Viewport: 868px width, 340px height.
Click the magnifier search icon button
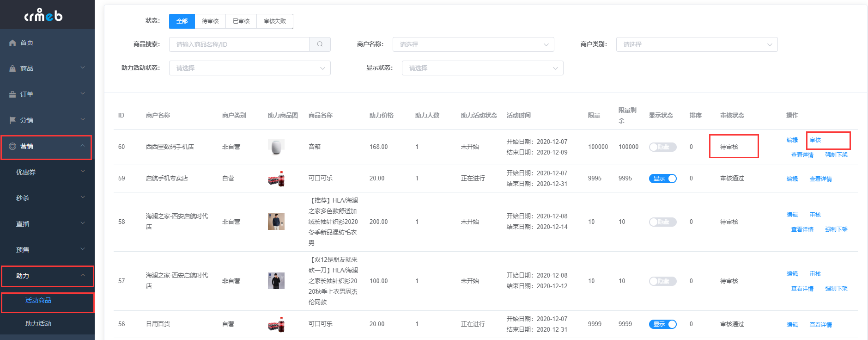tap(320, 44)
